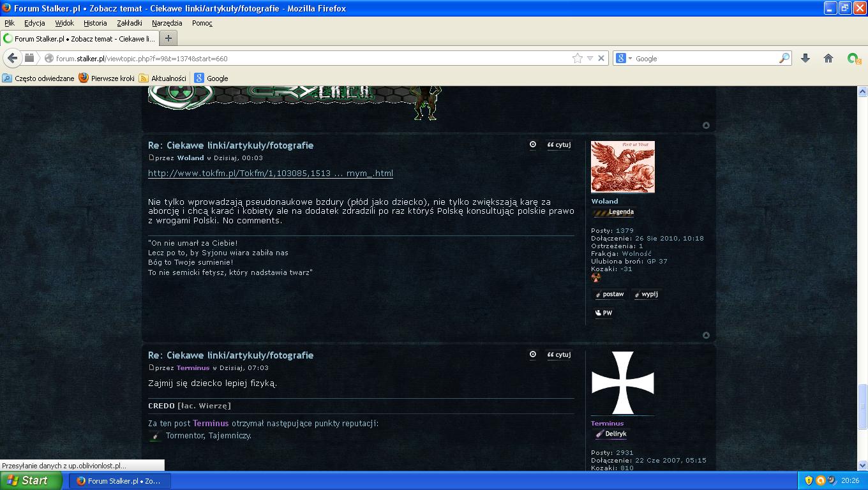
Task: Click cytuj button on Woland's post
Action: click(x=559, y=145)
